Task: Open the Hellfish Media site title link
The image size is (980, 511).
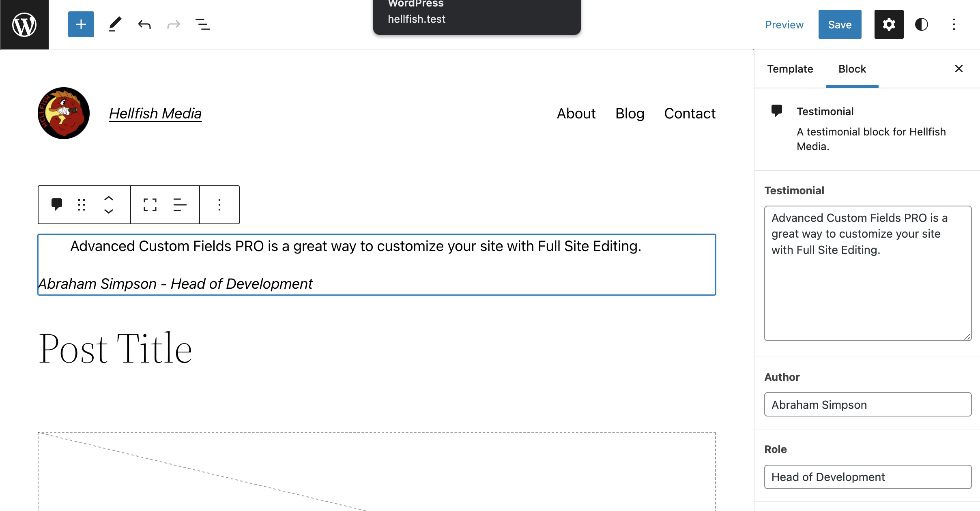Action: point(155,113)
